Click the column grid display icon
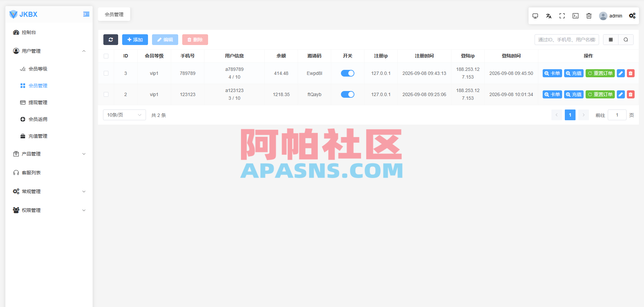 pyautogui.click(x=611, y=40)
